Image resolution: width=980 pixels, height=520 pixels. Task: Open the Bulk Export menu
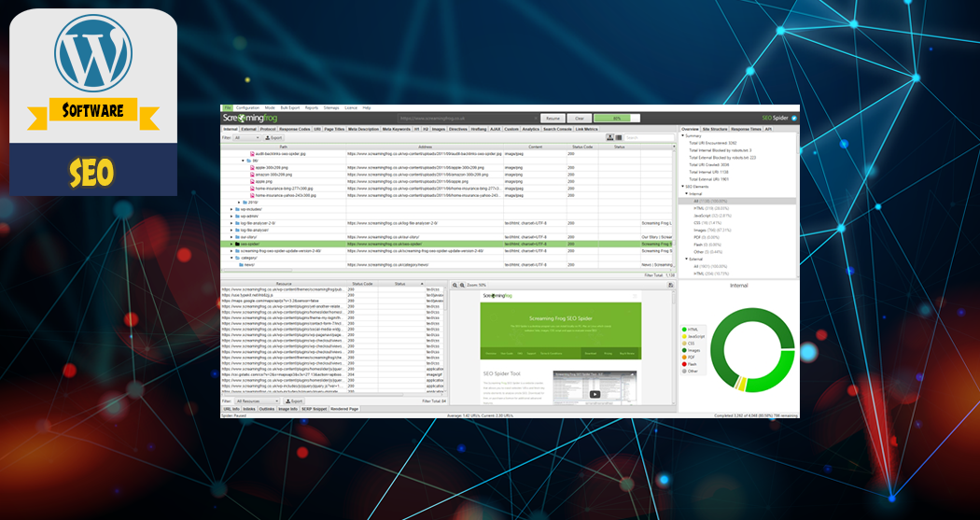click(290, 107)
